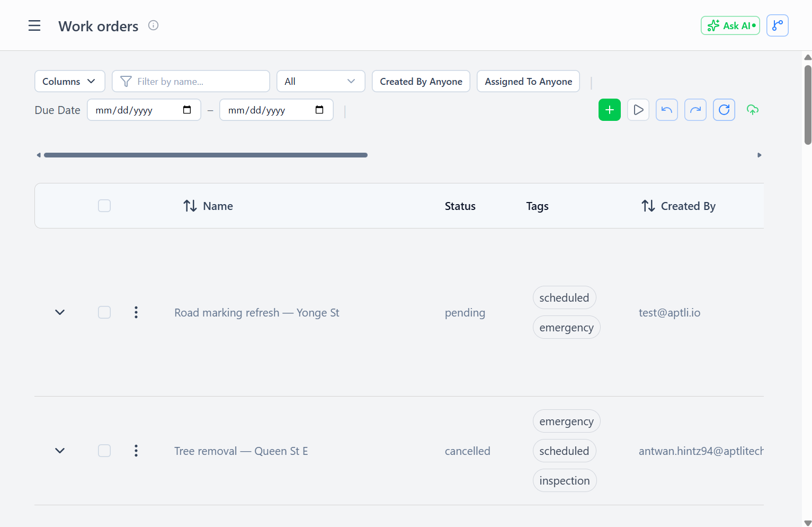
Task: Click the pending status cell
Action: point(465,312)
